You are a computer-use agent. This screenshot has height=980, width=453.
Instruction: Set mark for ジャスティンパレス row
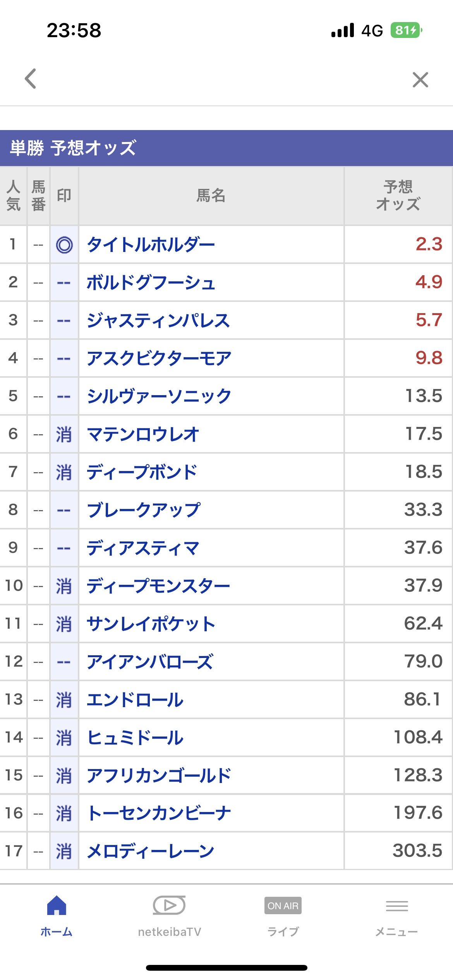[x=64, y=320]
